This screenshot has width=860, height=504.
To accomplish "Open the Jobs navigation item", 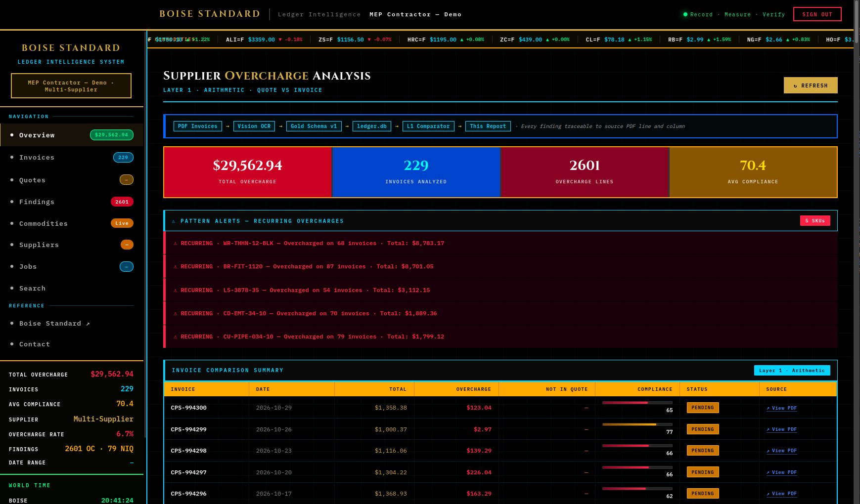I will [72, 266].
